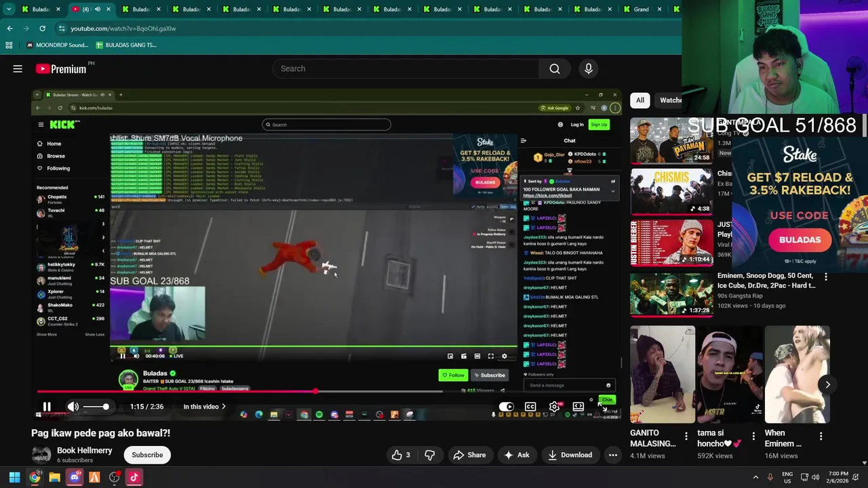Show next shorts with right arrow

(x=827, y=384)
